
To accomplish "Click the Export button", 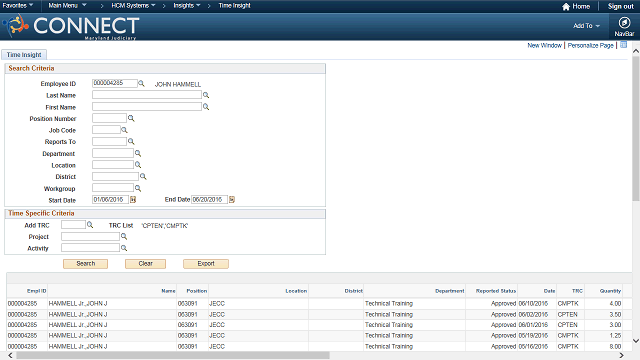I will coord(206,264).
